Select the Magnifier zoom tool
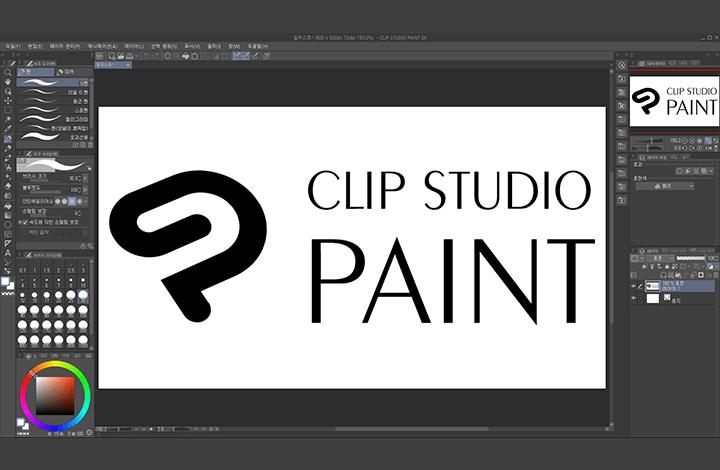Image resolution: width=720 pixels, height=470 pixels. (8, 73)
